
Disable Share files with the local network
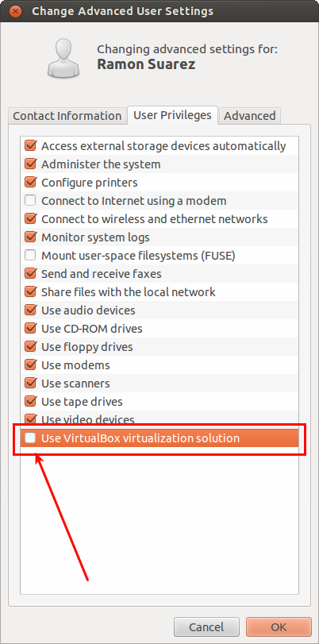(30, 291)
